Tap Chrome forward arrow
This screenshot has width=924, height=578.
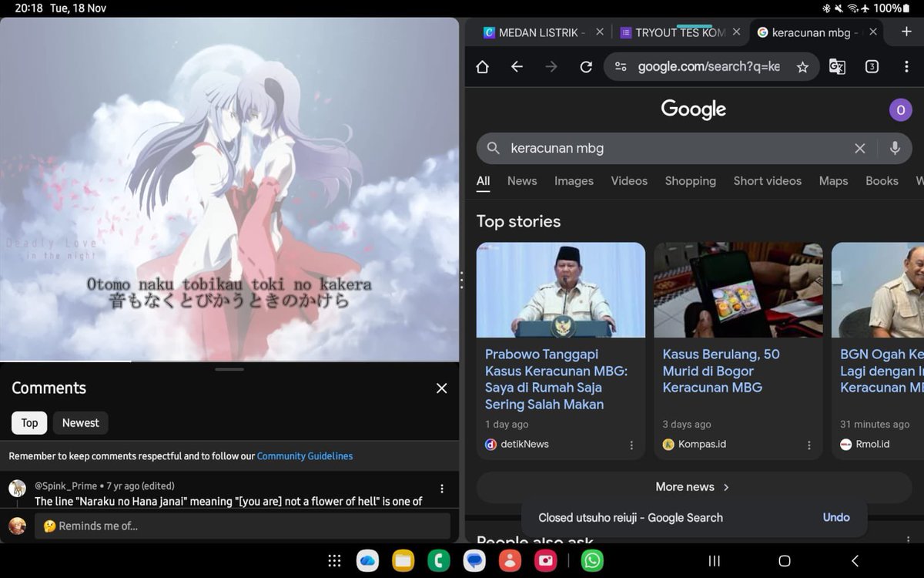pos(551,67)
